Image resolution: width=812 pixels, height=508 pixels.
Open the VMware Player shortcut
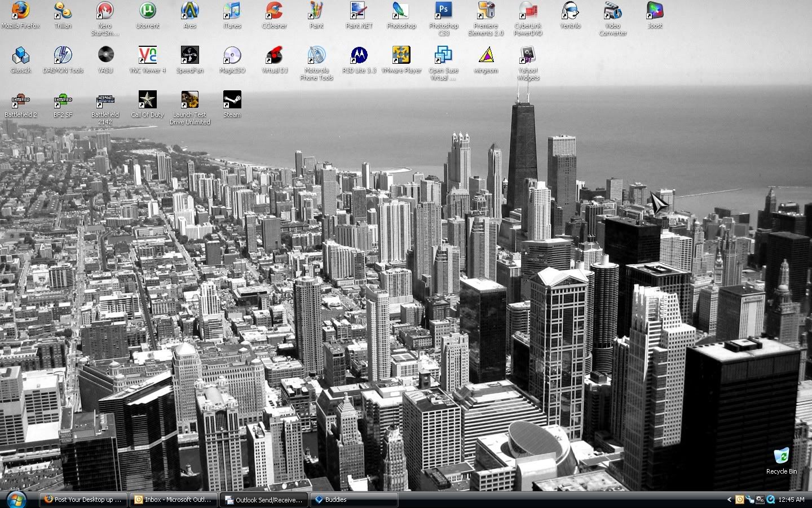pos(401,60)
